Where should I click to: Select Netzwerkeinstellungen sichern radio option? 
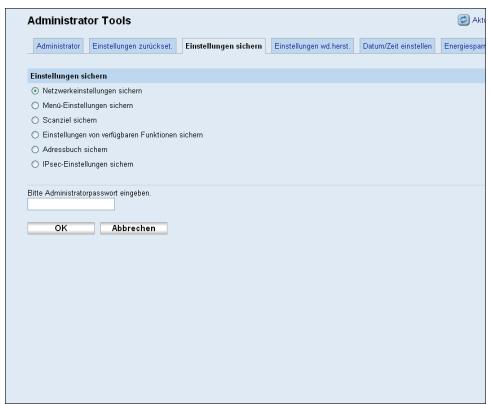click(35, 91)
